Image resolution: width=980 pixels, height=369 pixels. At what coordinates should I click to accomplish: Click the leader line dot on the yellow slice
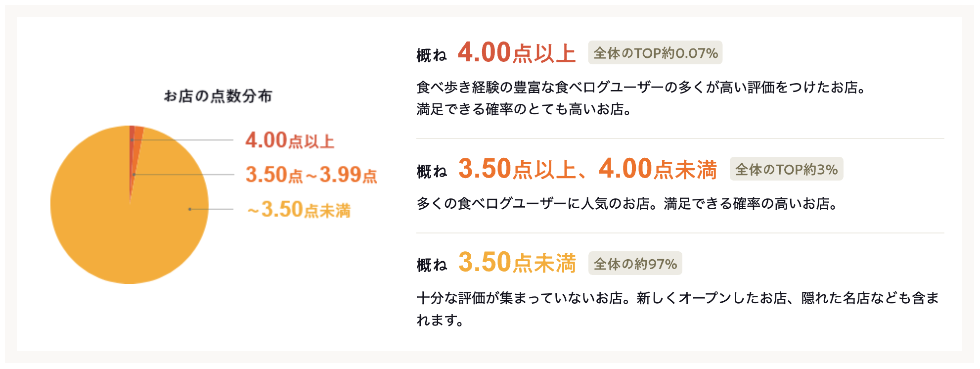click(x=190, y=209)
